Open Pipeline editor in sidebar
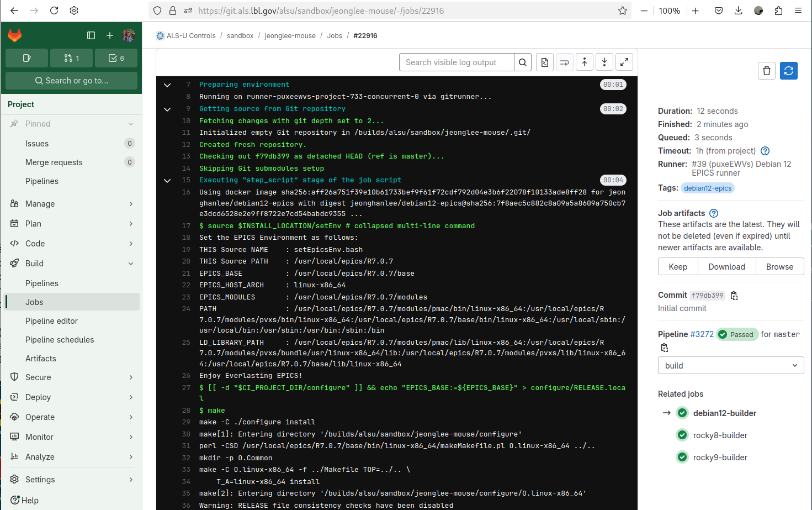Image resolution: width=812 pixels, height=510 pixels. [72, 321]
